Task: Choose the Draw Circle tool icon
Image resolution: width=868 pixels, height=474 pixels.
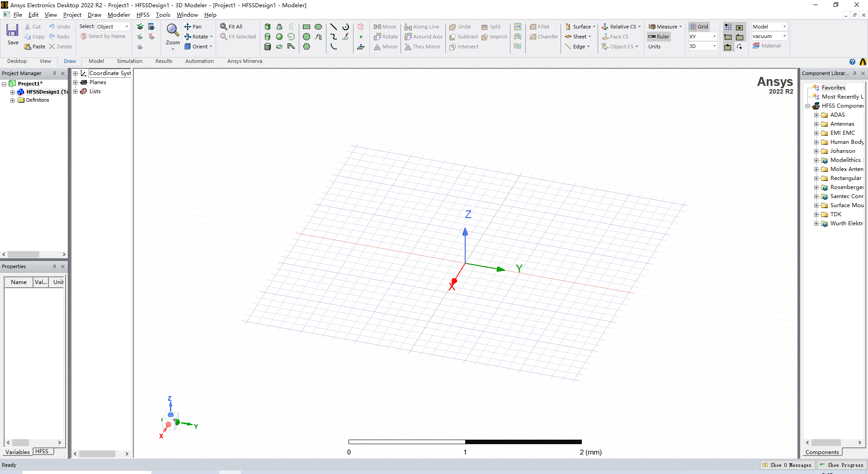Action: point(307,37)
